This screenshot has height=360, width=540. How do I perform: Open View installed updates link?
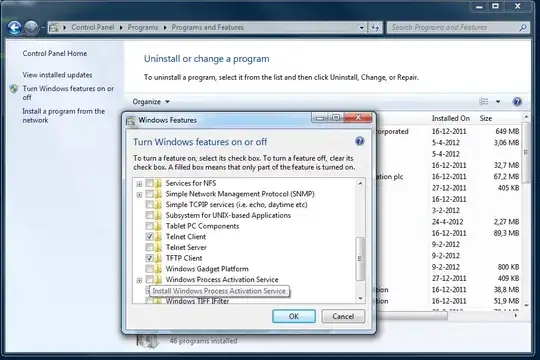point(57,75)
